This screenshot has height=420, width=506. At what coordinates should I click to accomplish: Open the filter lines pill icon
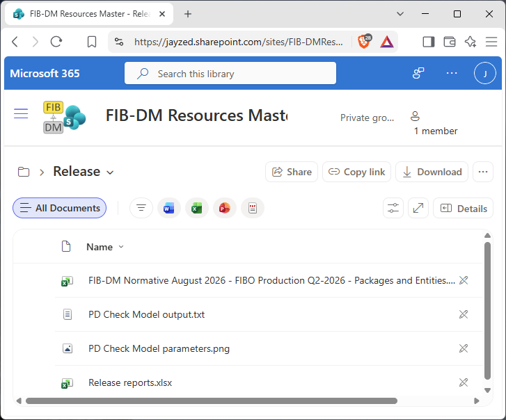(141, 208)
